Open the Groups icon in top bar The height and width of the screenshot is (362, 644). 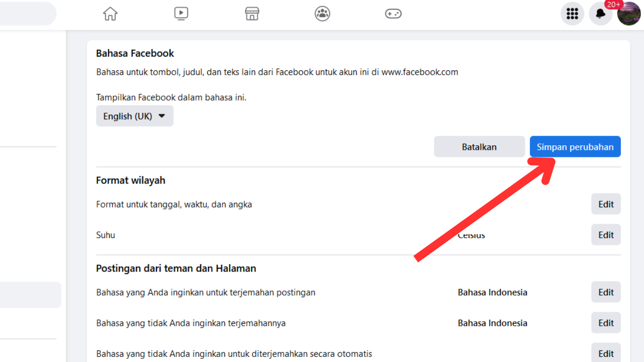323,14
